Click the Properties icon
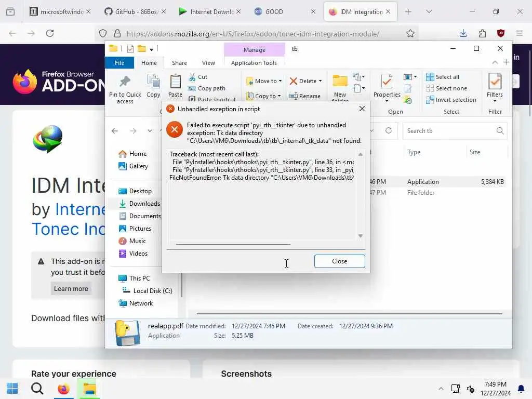This screenshot has height=399, width=532. (387, 82)
